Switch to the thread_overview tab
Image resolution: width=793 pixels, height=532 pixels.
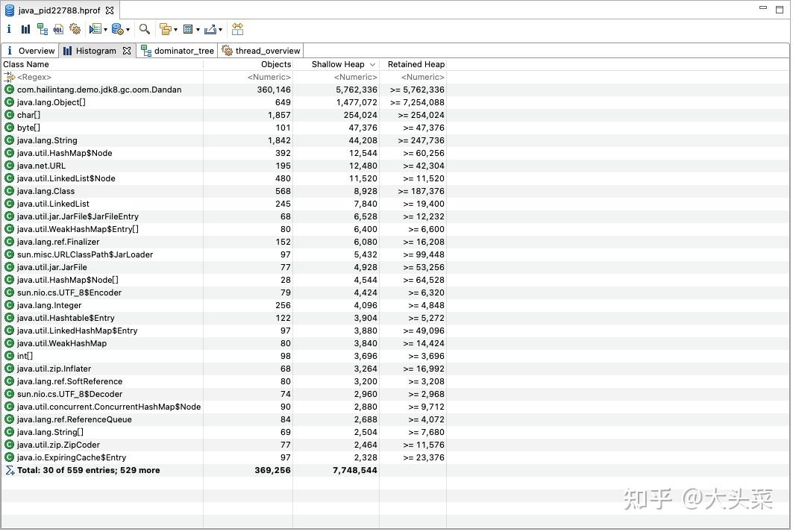(x=262, y=51)
